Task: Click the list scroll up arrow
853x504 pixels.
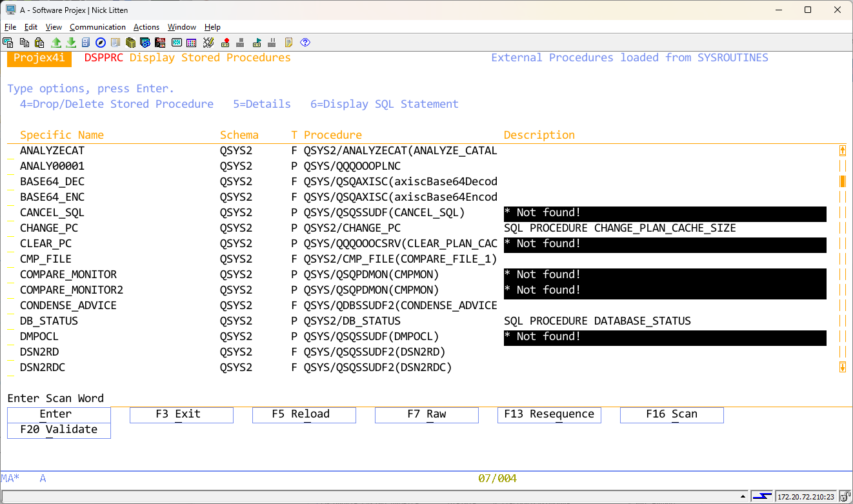Action: point(843,150)
